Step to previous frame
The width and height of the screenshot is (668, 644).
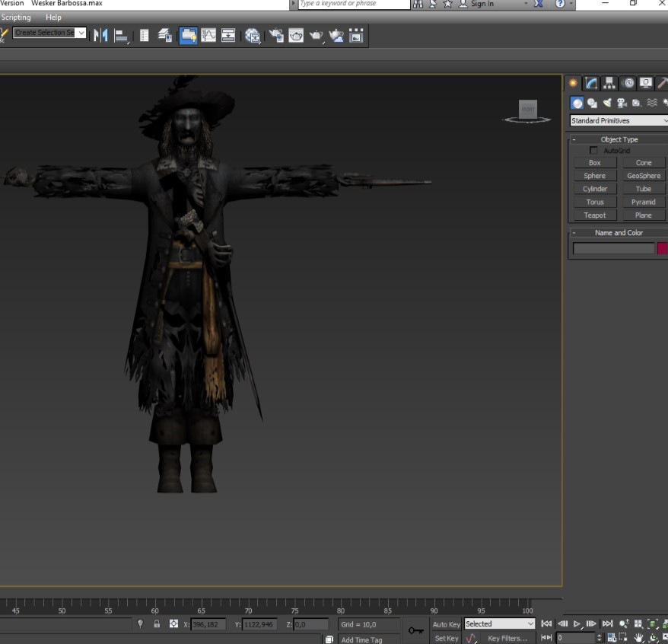click(562, 623)
